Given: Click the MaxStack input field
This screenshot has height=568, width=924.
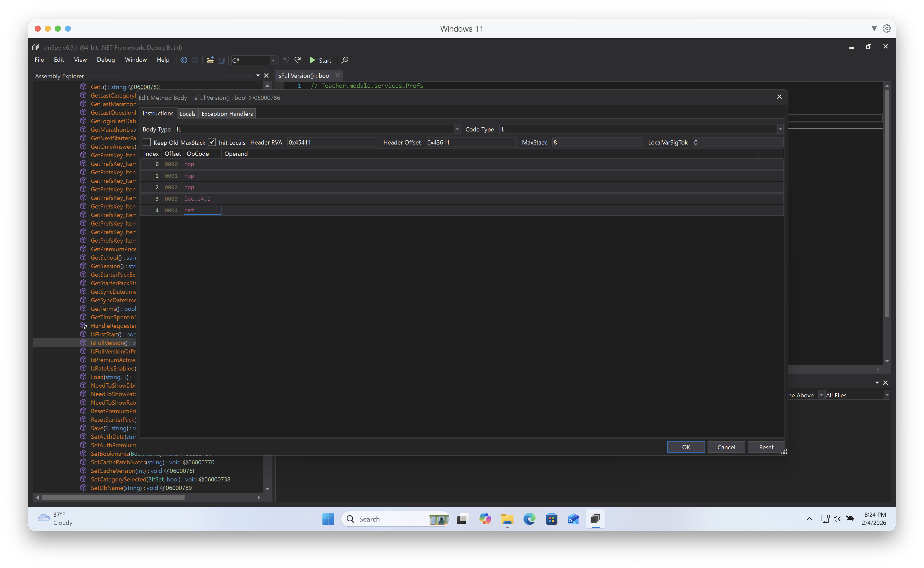Looking at the screenshot, I should click(597, 142).
